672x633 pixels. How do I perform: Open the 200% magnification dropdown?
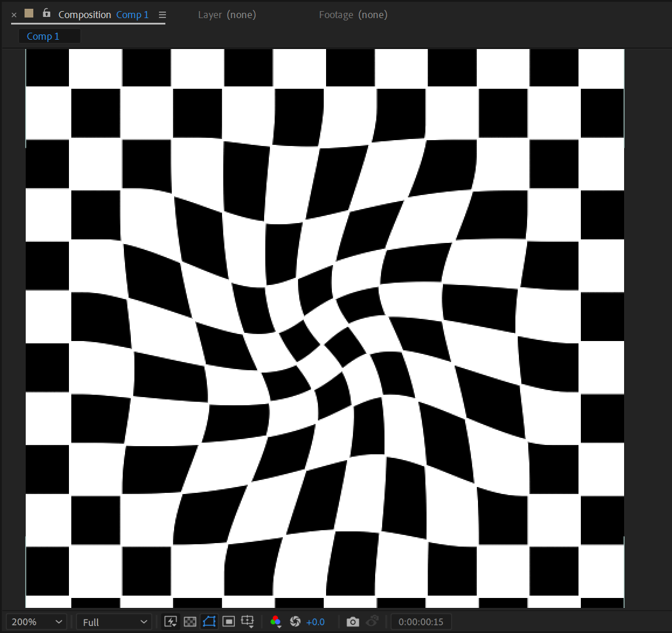[36, 622]
